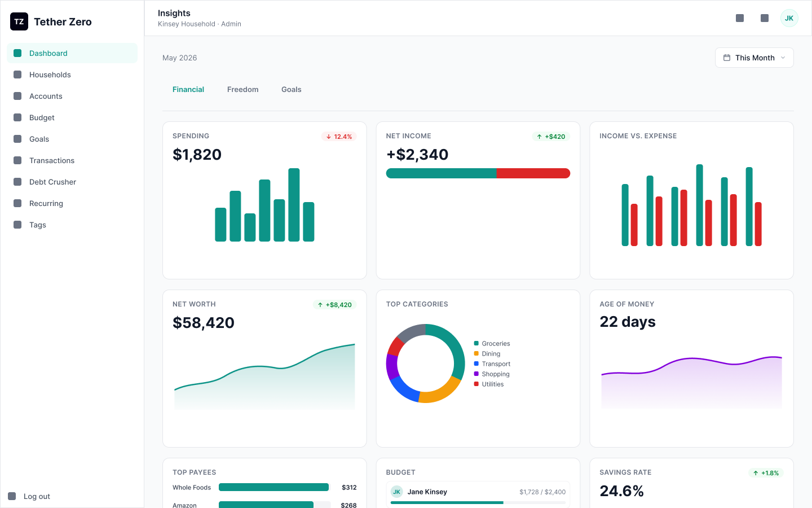Click the JK avatar beside Jane Kinsey
Image resolution: width=812 pixels, height=508 pixels.
point(396,492)
